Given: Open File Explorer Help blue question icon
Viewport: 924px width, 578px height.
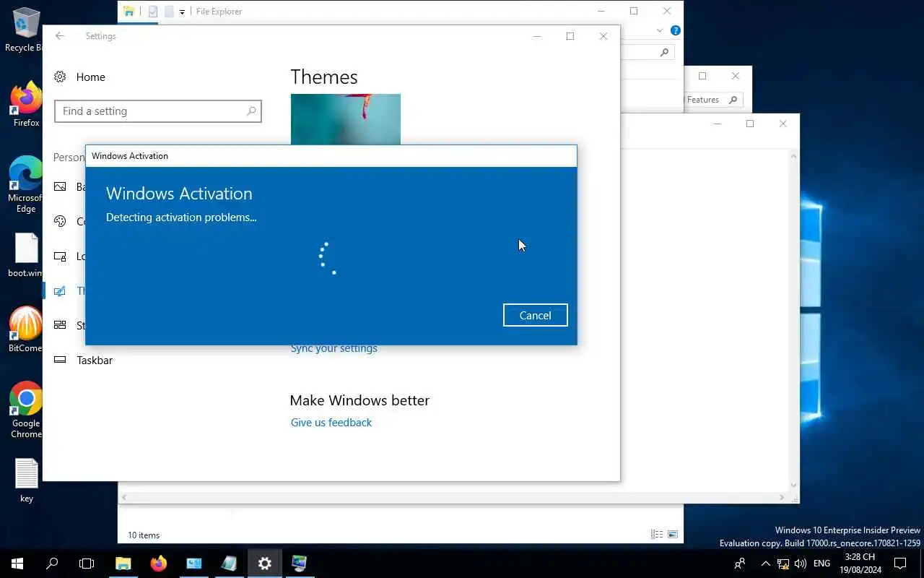Looking at the screenshot, I should (x=676, y=30).
